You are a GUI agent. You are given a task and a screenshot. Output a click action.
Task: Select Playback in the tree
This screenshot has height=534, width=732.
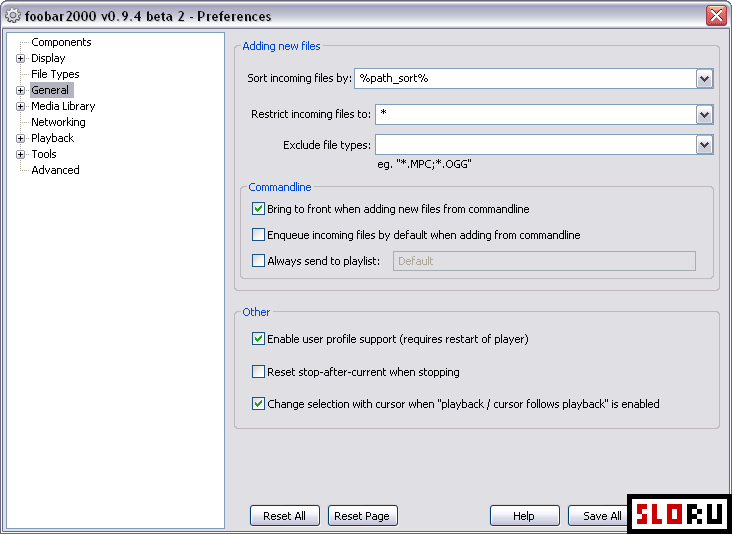pyautogui.click(x=52, y=138)
